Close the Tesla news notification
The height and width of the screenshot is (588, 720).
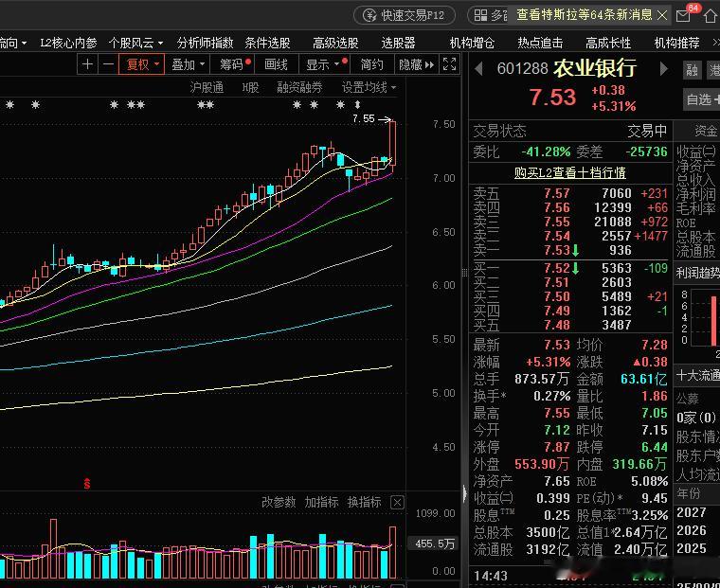tap(661, 15)
